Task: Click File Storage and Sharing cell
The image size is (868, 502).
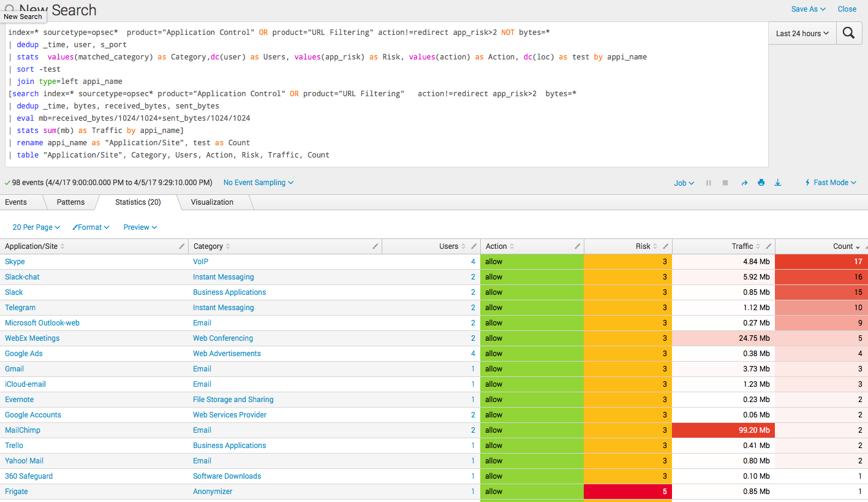Action: point(233,400)
